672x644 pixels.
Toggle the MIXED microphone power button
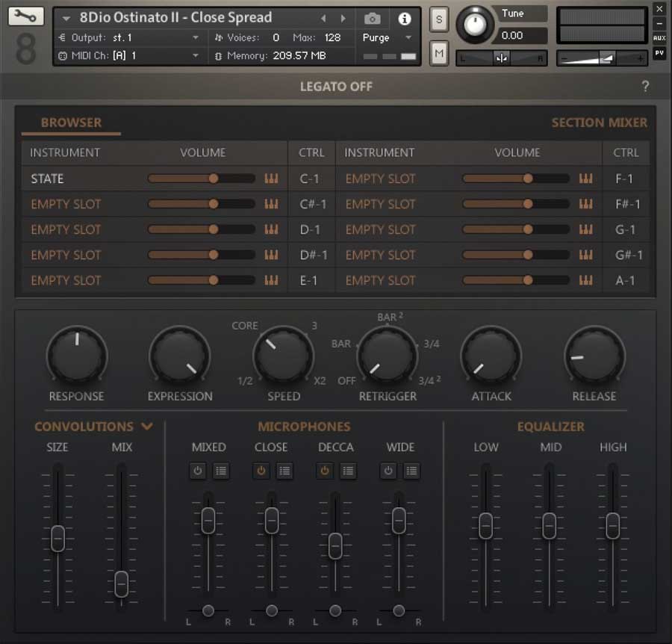(198, 471)
